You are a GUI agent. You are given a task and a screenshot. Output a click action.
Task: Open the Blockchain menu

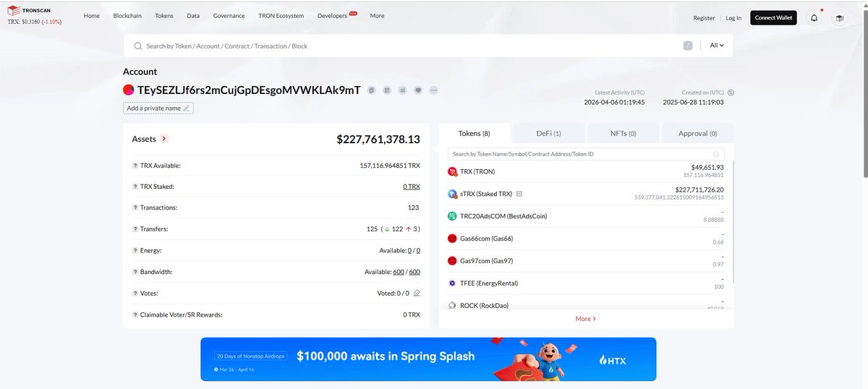point(127,16)
